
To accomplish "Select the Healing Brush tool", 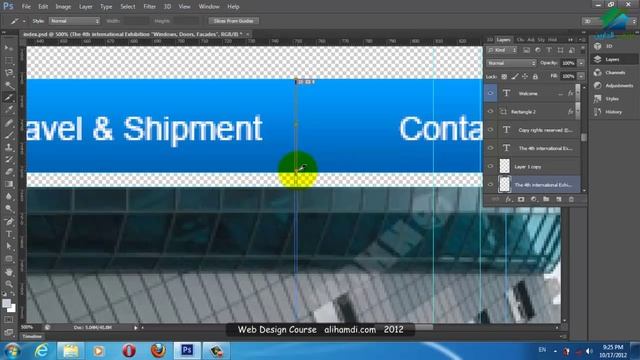I will pyautogui.click(x=9, y=122).
